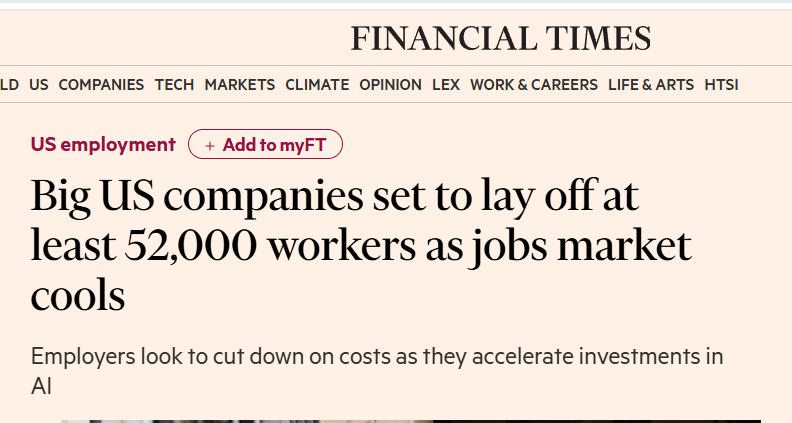Image resolution: width=792 pixels, height=423 pixels.
Task: Click "AI" at the subheading's end
Action: (41, 384)
